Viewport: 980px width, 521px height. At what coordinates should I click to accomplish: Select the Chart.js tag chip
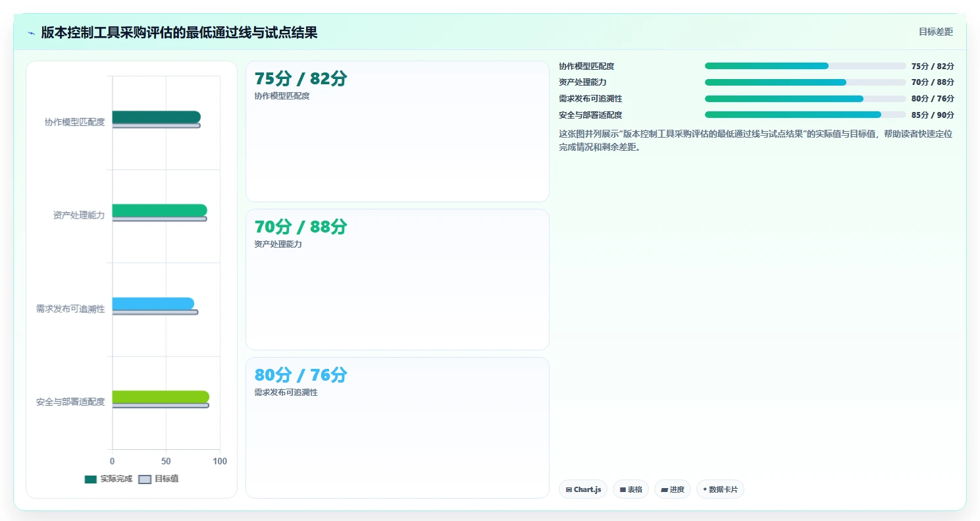click(x=583, y=489)
